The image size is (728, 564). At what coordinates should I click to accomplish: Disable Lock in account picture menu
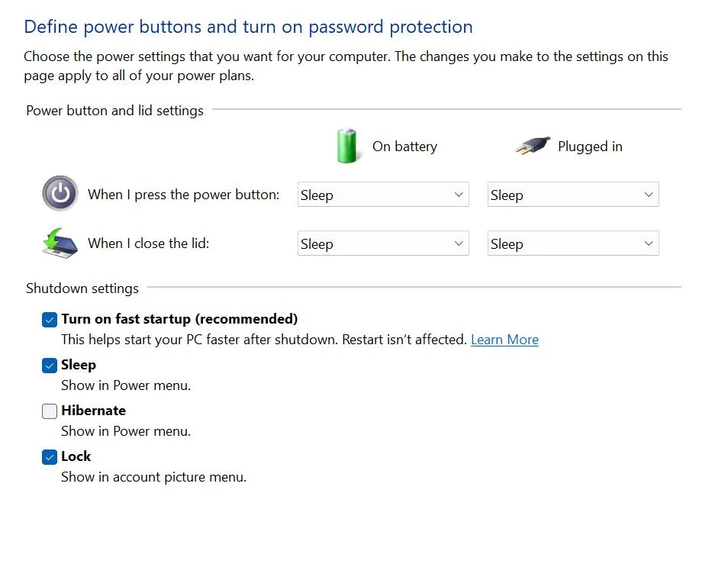click(x=50, y=456)
